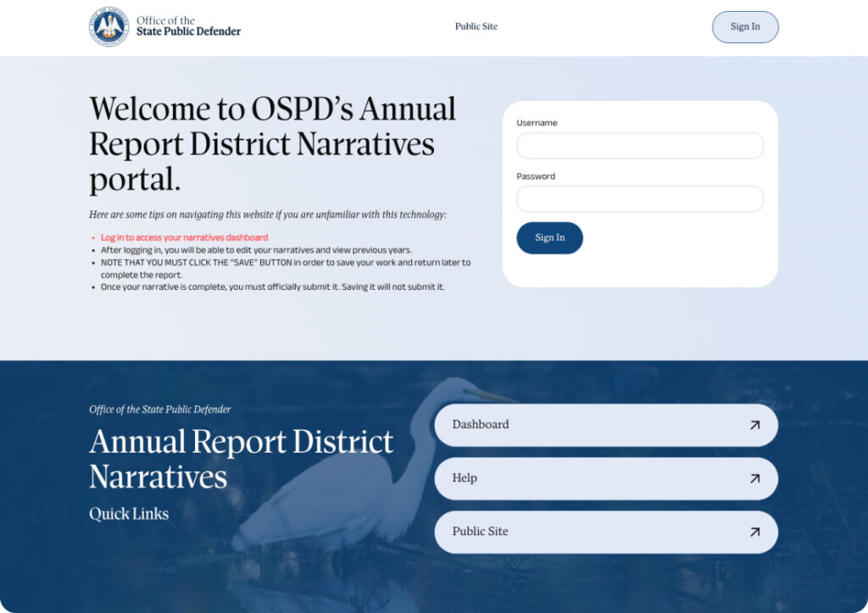Open the Dashboard quick link label
Viewport: 868px width, 613px height.
point(481,425)
